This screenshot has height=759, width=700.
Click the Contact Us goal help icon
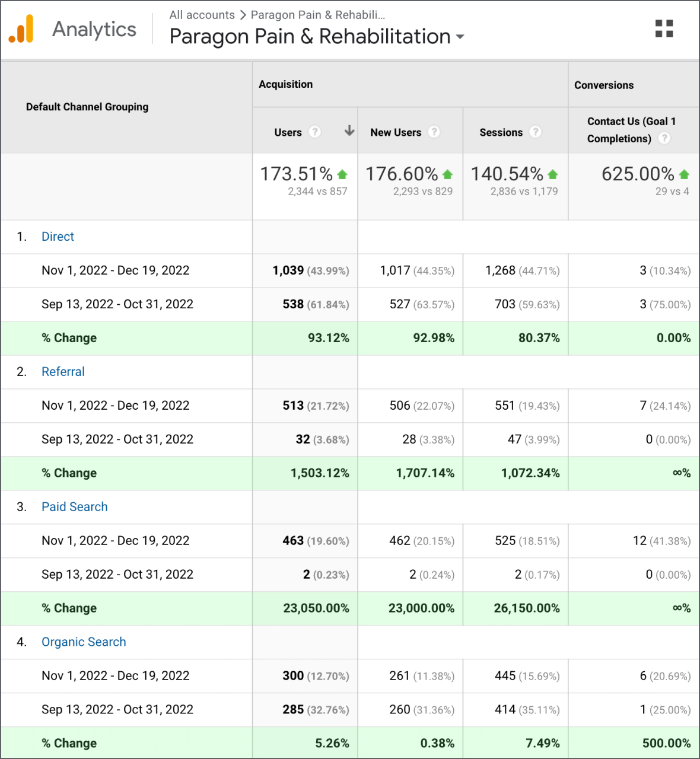664,138
